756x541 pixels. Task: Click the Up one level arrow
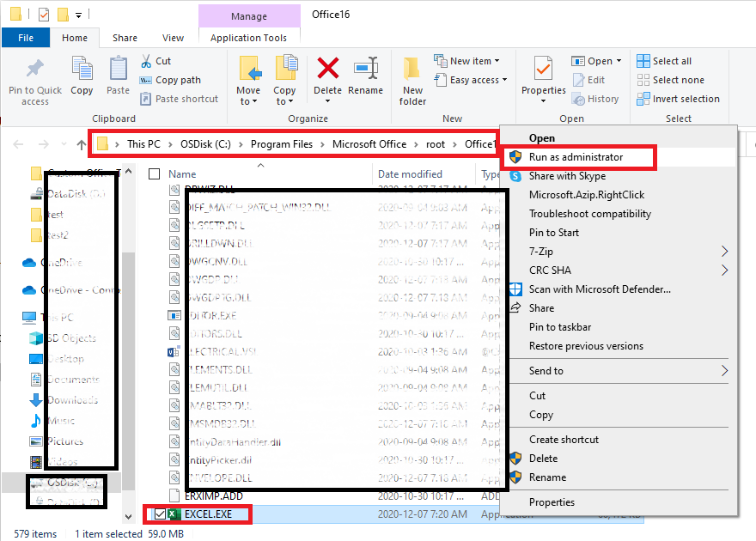tap(82, 144)
